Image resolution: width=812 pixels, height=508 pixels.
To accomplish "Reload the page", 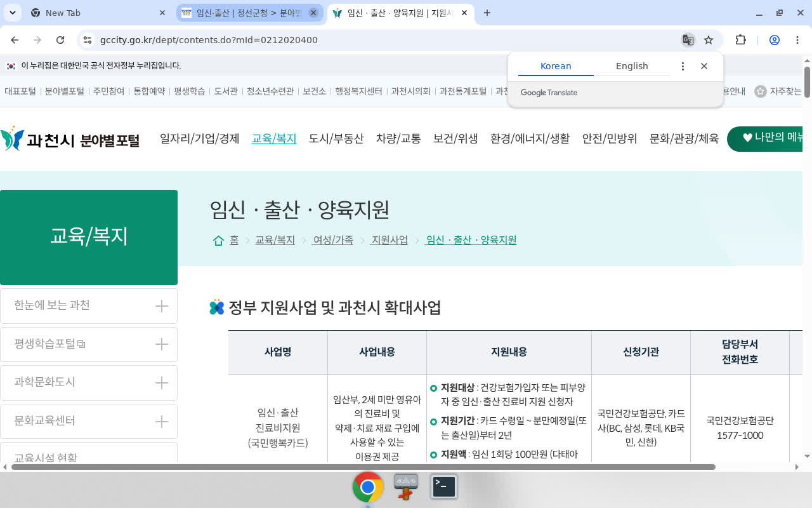I will coord(60,40).
